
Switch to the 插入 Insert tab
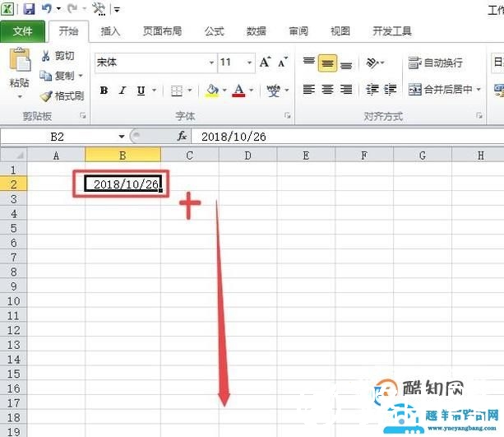pyautogui.click(x=110, y=31)
